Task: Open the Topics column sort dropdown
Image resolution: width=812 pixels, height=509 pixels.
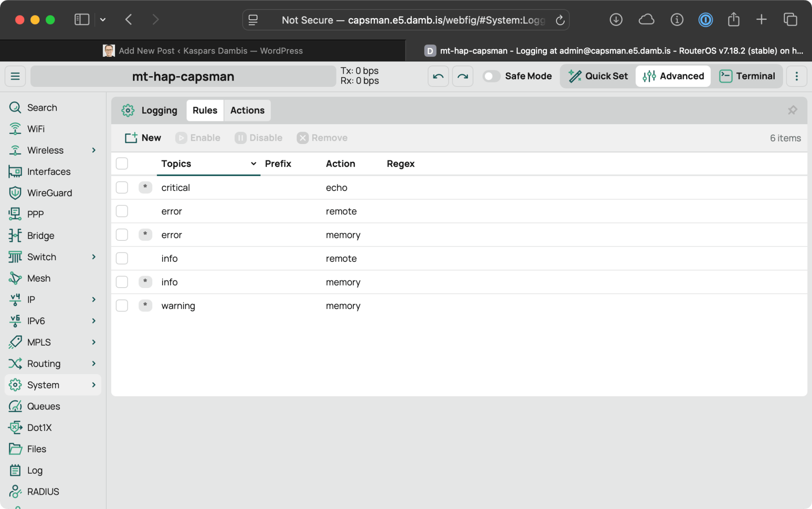Action: click(253, 163)
